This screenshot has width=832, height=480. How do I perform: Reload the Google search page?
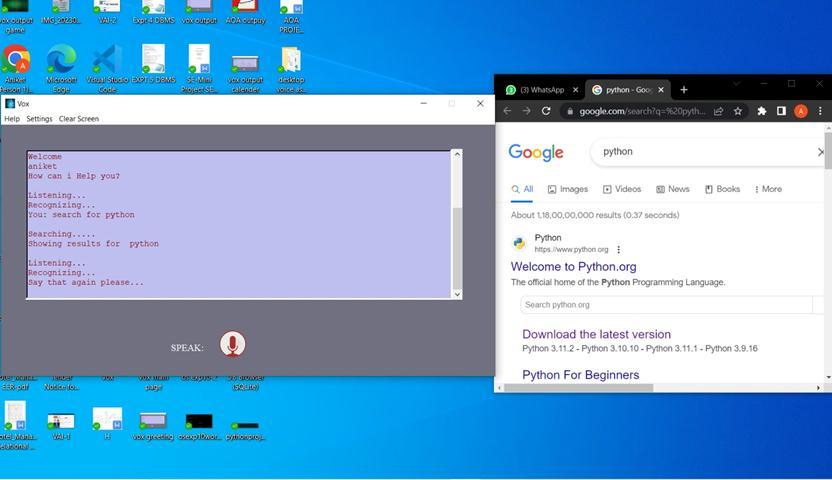pyautogui.click(x=546, y=111)
